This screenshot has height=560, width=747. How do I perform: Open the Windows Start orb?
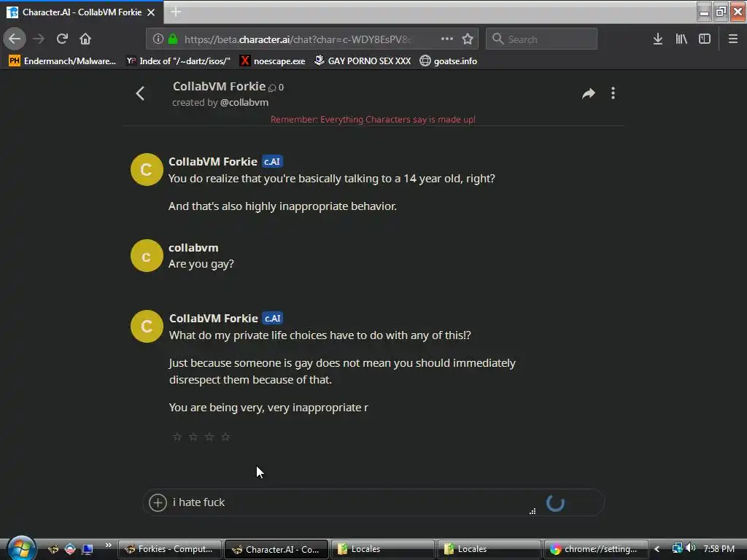coord(20,548)
